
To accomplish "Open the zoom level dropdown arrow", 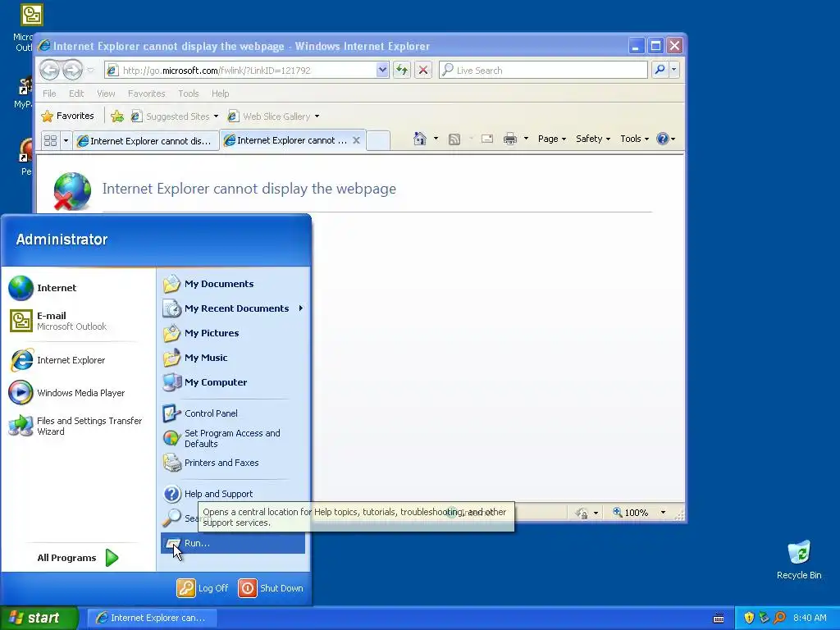I will pyautogui.click(x=663, y=513).
